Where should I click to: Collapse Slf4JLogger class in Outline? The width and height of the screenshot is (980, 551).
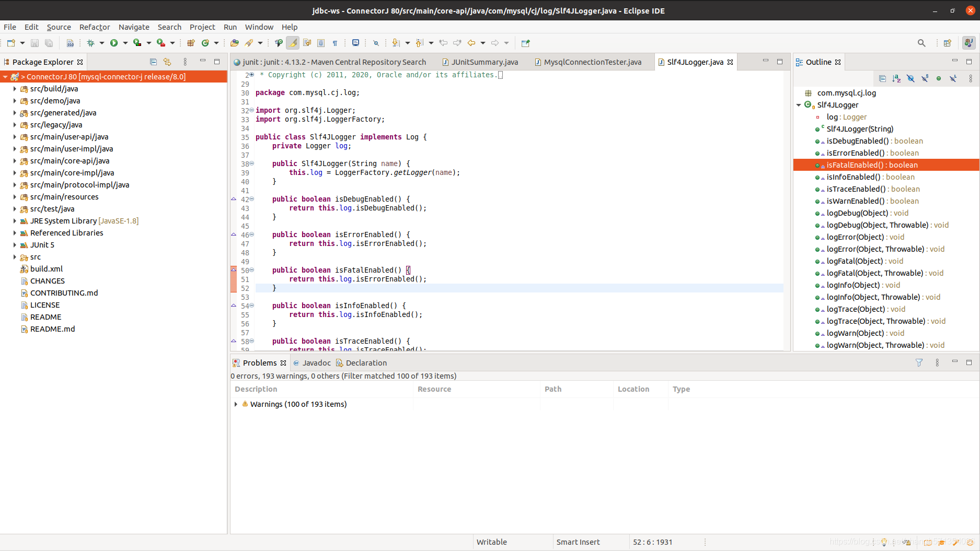click(x=799, y=105)
